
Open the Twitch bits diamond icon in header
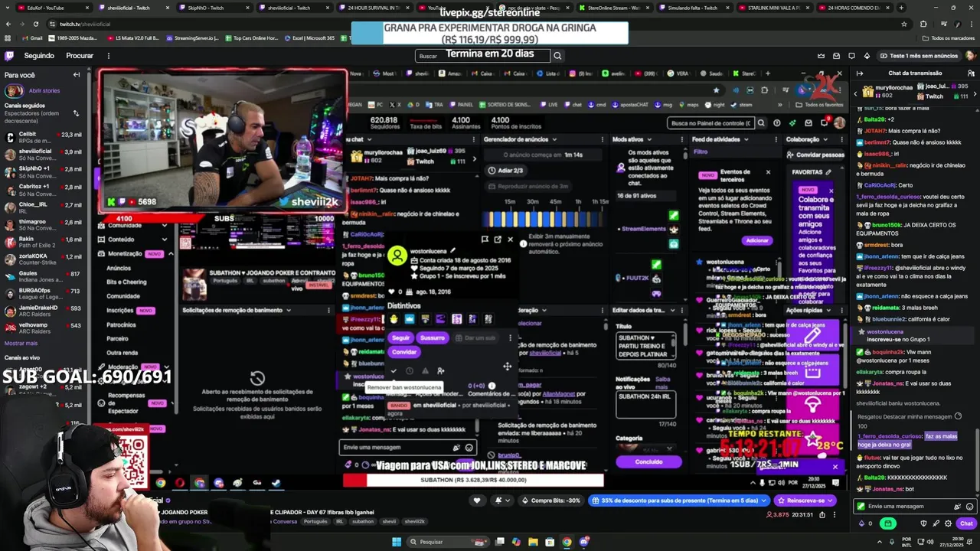(x=867, y=55)
